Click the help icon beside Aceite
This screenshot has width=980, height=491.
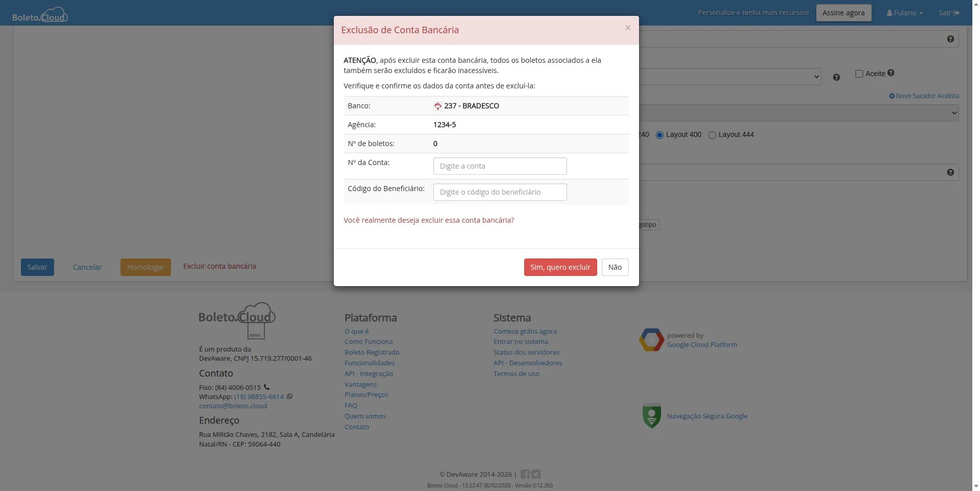click(891, 73)
